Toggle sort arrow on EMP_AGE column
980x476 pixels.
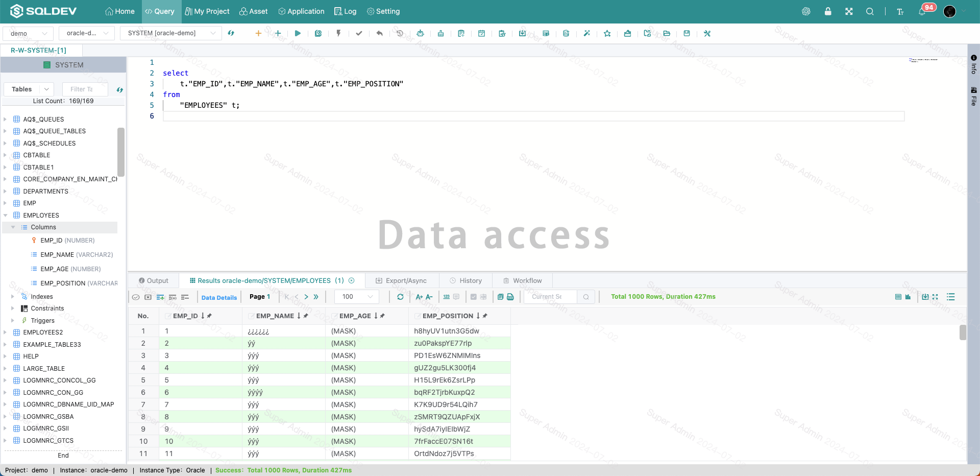pyautogui.click(x=376, y=316)
